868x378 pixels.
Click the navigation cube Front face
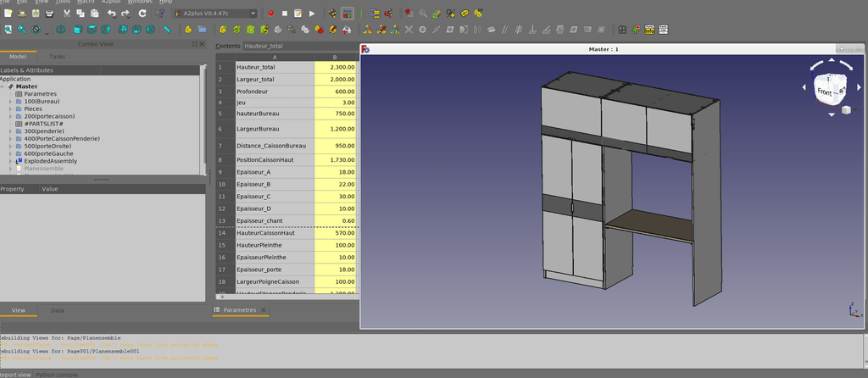(824, 90)
